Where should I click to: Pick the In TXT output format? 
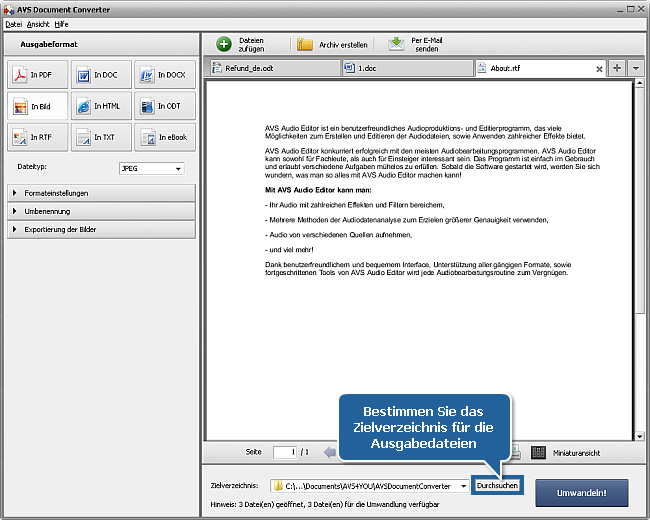(x=101, y=137)
